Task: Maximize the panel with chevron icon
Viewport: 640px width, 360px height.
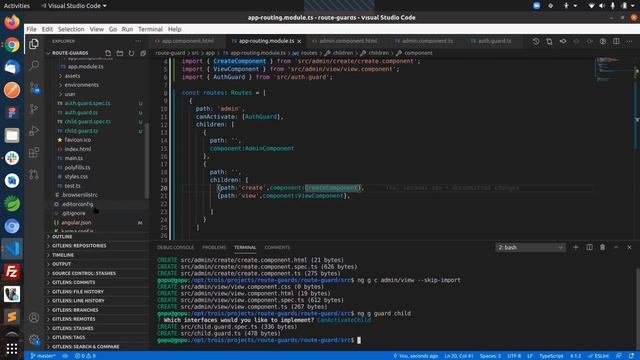Action: click(x=616, y=247)
